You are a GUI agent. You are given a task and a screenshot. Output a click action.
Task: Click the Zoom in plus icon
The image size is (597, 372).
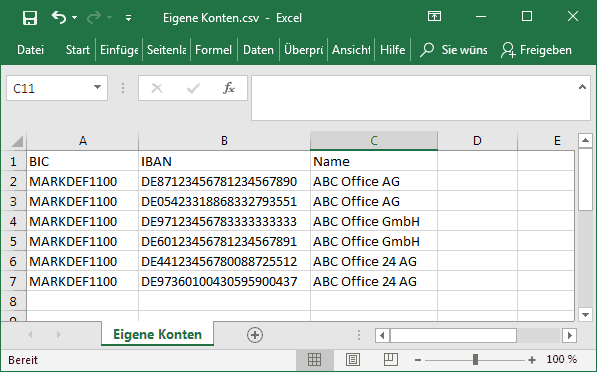click(532, 360)
